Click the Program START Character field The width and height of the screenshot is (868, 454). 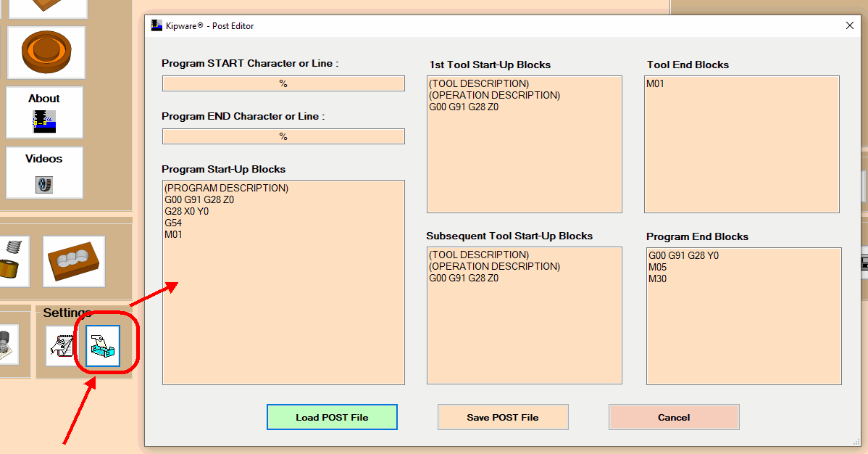[283, 83]
